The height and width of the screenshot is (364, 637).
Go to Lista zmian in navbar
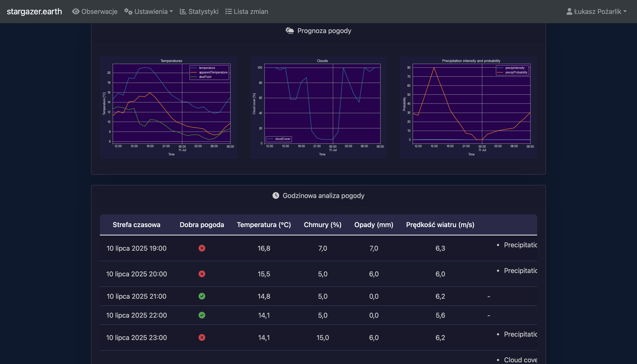(250, 12)
